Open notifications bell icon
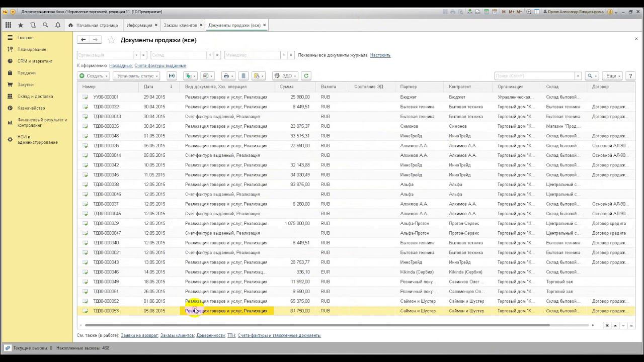This screenshot has width=644, height=362. pyautogui.click(x=58, y=25)
